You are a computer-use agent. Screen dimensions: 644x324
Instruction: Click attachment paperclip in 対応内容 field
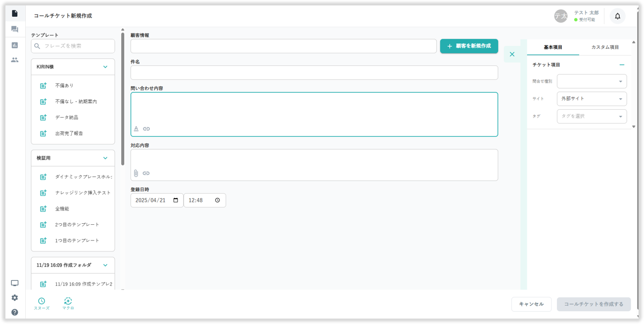coord(136,173)
